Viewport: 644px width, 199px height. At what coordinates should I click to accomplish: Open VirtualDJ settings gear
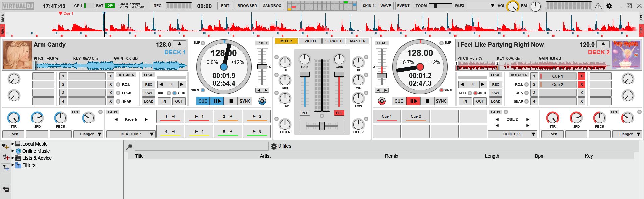(609, 6)
